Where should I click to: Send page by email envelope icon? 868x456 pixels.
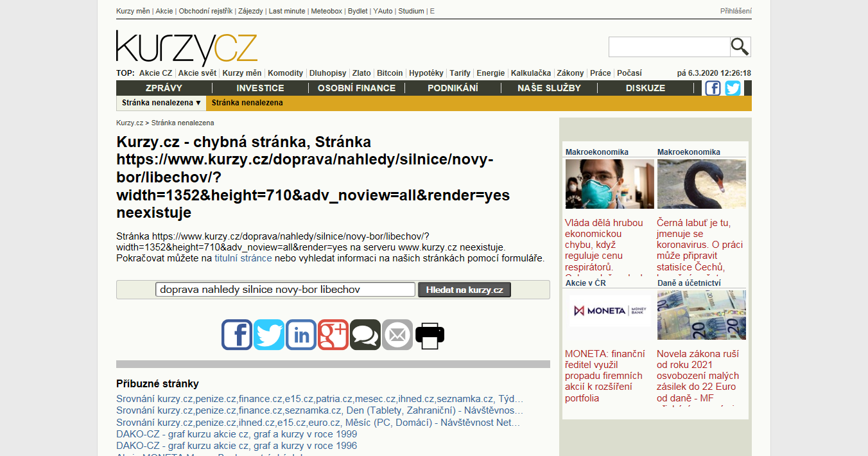pos(397,335)
